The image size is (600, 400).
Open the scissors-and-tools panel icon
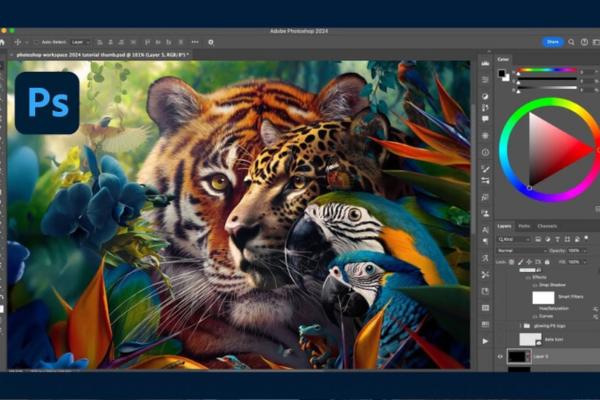tap(485, 274)
